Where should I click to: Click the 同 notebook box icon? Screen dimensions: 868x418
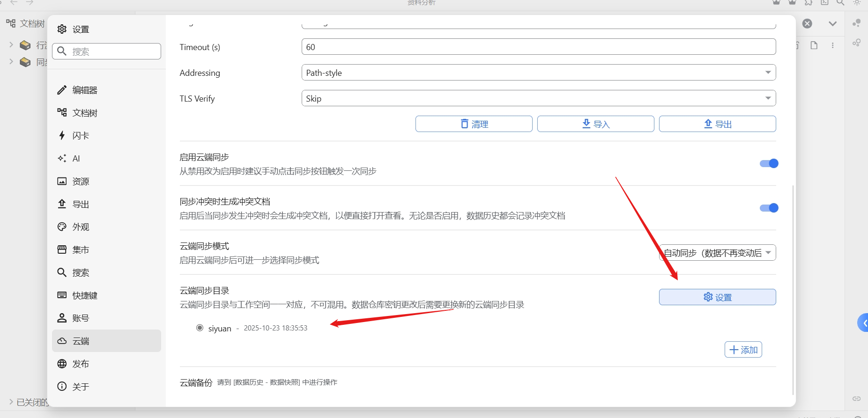pos(25,62)
